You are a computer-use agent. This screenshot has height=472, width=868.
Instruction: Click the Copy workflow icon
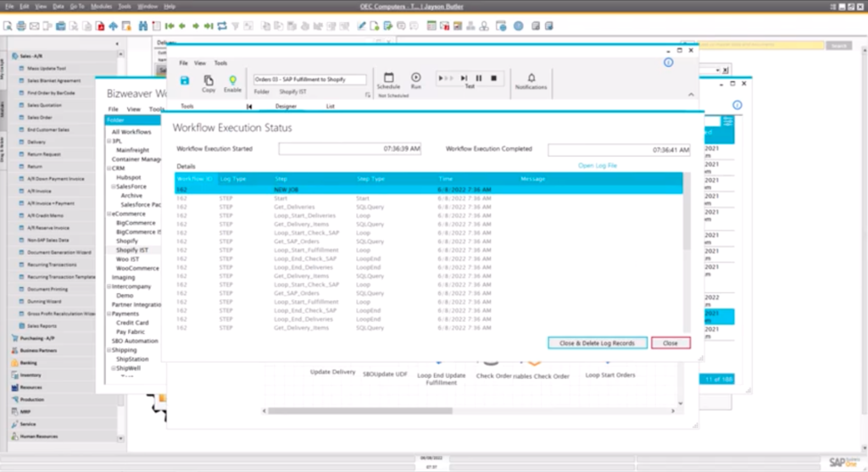pos(209,81)
